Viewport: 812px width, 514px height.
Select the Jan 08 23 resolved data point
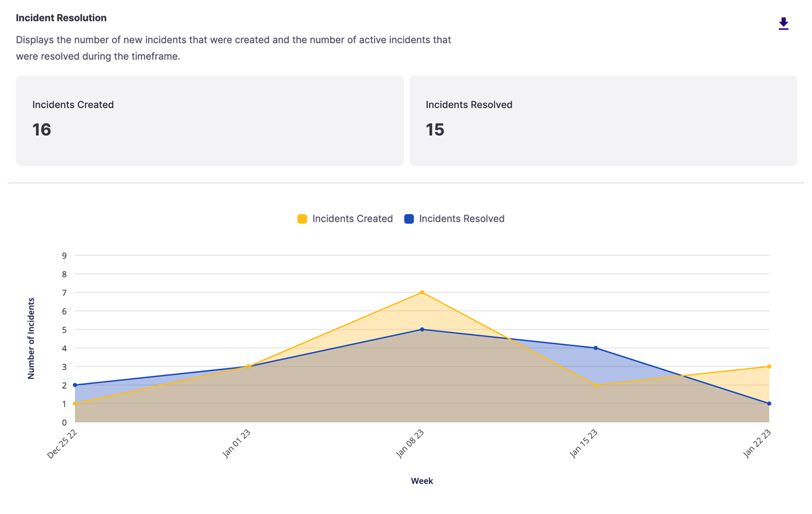pyautogui.click(x=422, y=329)
